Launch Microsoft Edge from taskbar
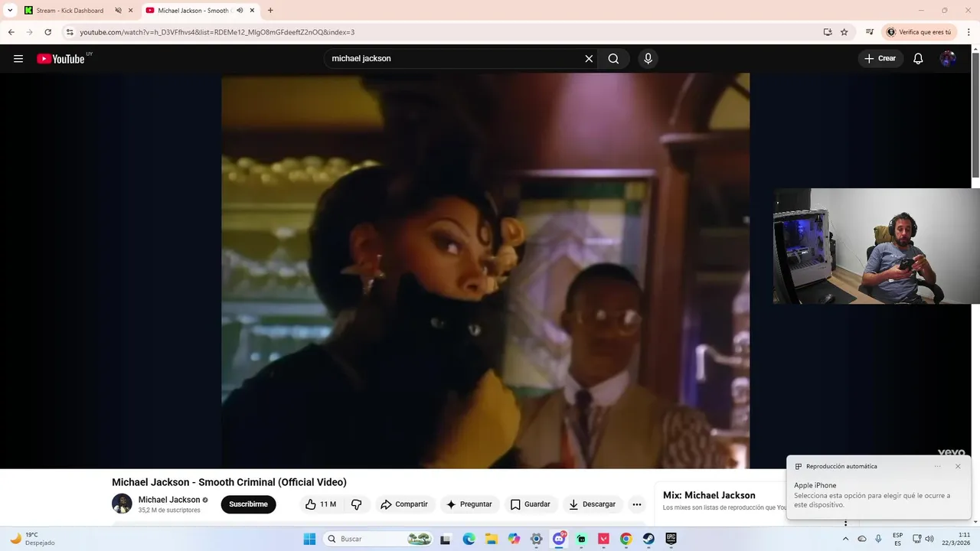Viewport: 980px width, 551px height. tap(469, 539)
